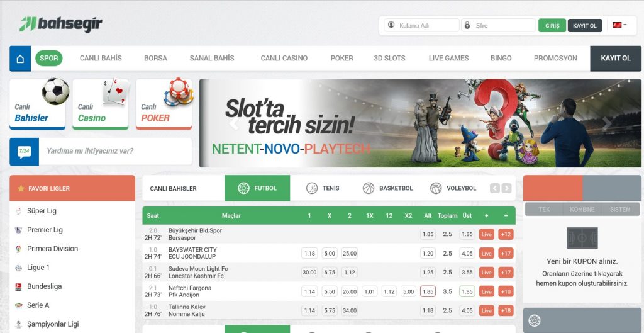Select the volleyball icon
The height and width of the screenshot is (333, 644).
[x=436, y=188]
